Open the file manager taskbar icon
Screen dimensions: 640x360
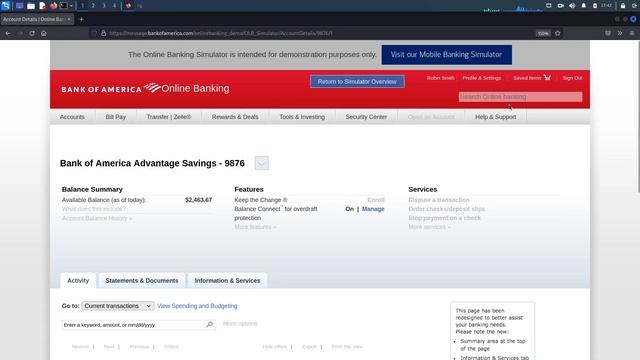point(31,6)
